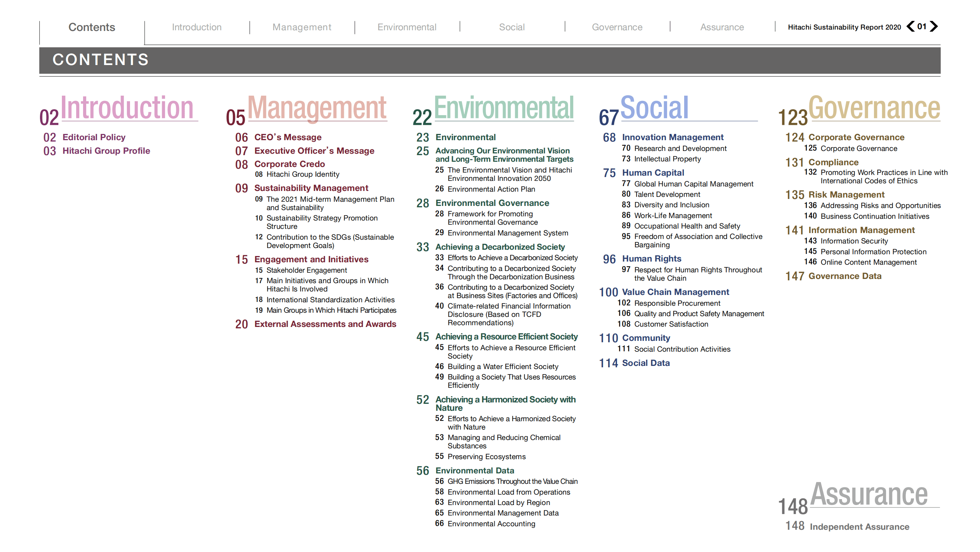Go to Achieving a Decarbonized Society section

(500, 247)
